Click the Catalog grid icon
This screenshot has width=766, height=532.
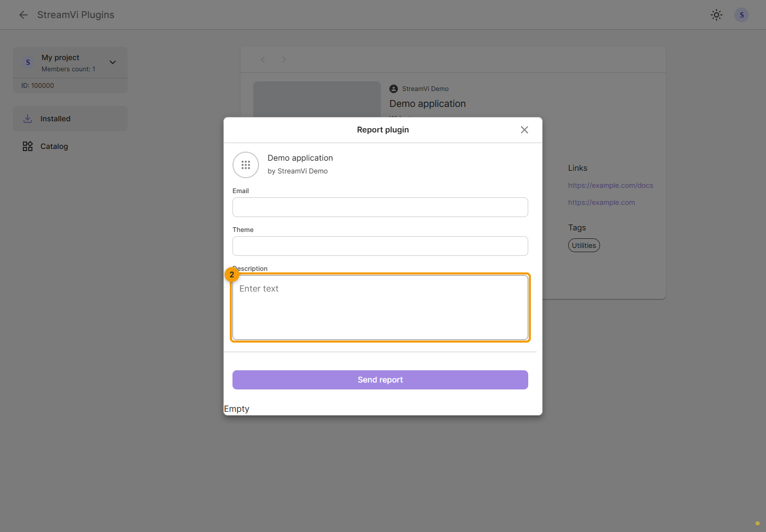tap(28, 146)
